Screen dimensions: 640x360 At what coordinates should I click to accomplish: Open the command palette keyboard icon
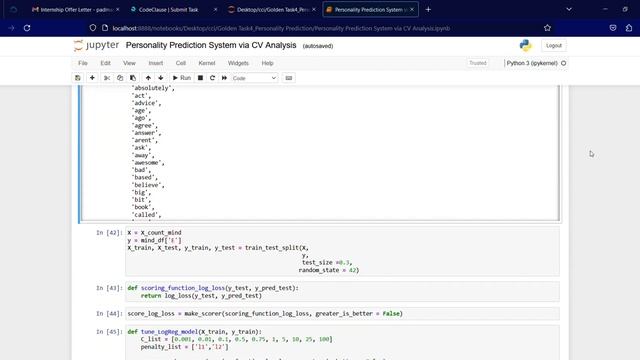(x=289, y=78)
